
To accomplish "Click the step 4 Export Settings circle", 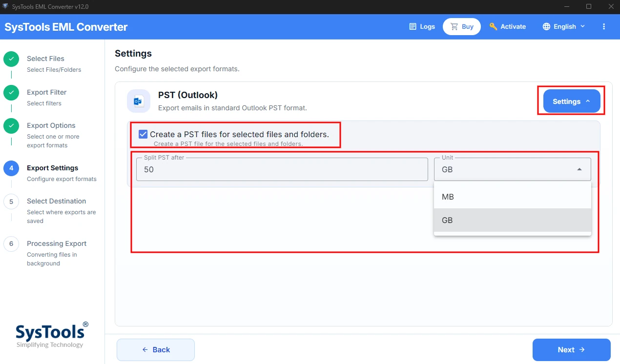I will pyautogui.click(x=11, y=168).
